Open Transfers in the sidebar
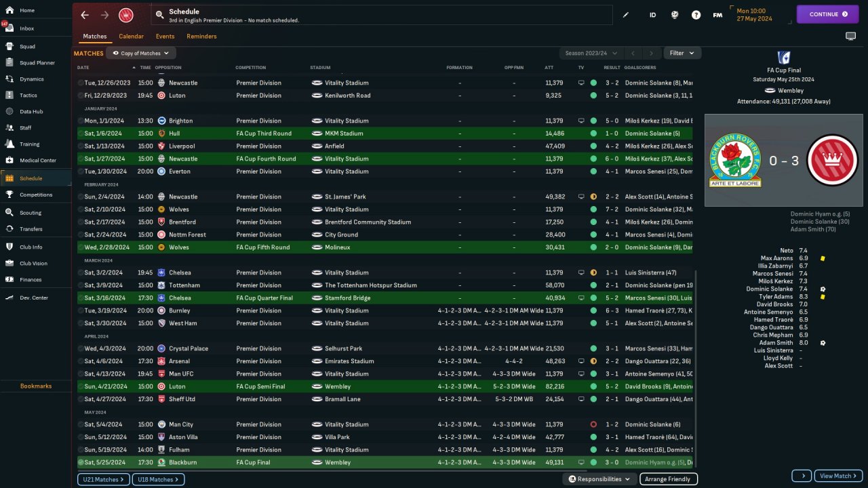This screenshot has height=488, width=868. pos(36,229)
